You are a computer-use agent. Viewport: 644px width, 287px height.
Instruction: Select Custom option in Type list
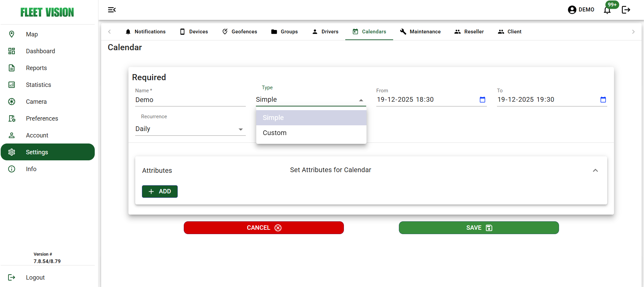(x=311, y=133)
